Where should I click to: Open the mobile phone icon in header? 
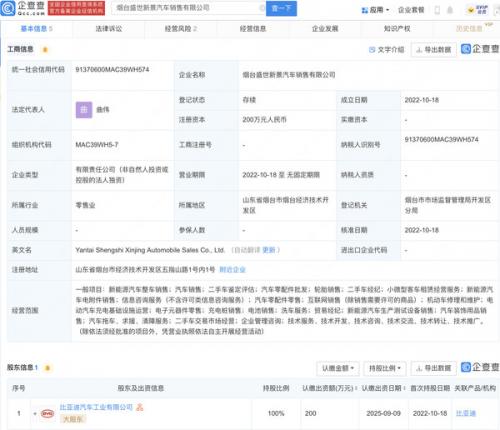[x=437, y=10]
